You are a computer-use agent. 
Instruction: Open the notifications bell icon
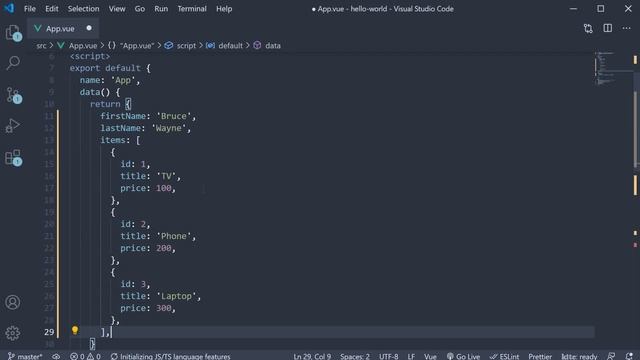pos(629,356)
